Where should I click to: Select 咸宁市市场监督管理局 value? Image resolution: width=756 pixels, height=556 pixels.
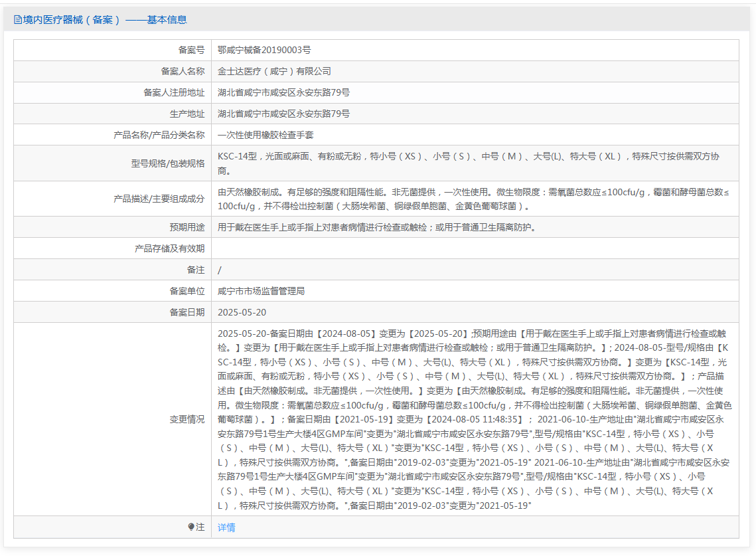coord(261,291)
